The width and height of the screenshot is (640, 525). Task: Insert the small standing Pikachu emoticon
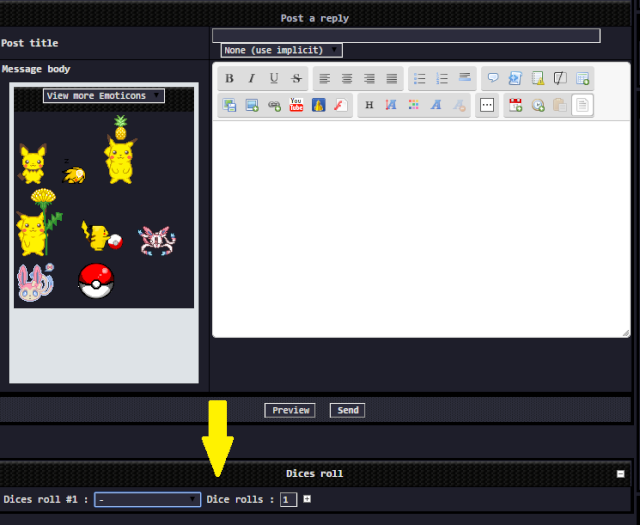pyautogui.click(x=32, y=163)
